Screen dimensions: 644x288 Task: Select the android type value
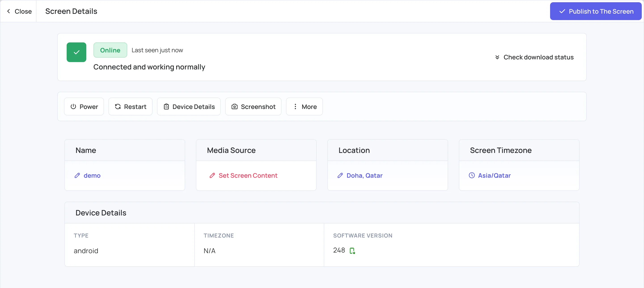(86, 250)
